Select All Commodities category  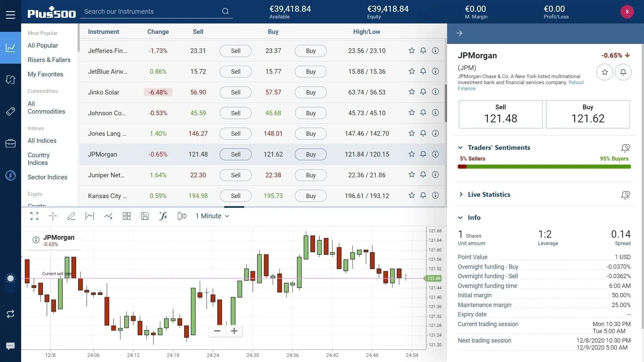(46, 108)
